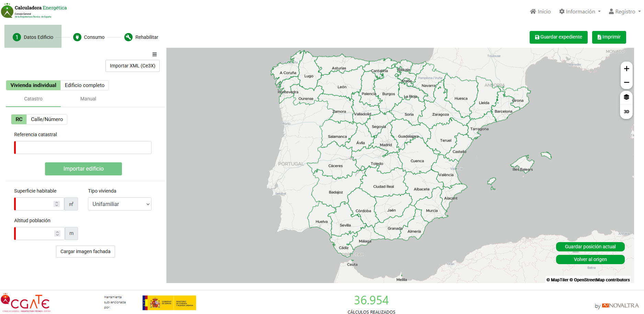
Task: Select Vivienda individual option
Action: pos(33,85)
